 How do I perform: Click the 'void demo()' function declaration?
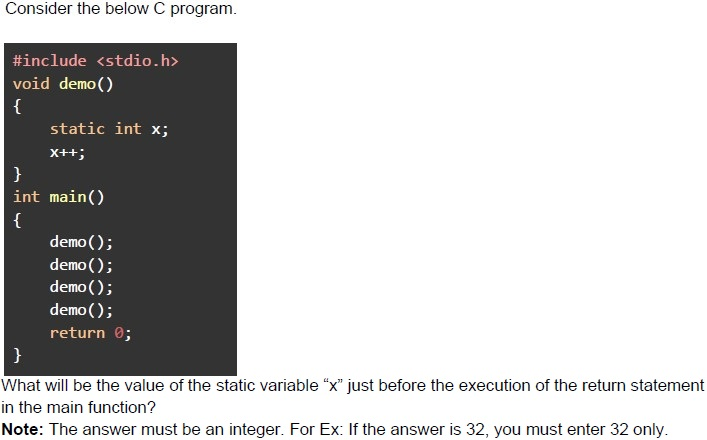click(x=63, y=84)
